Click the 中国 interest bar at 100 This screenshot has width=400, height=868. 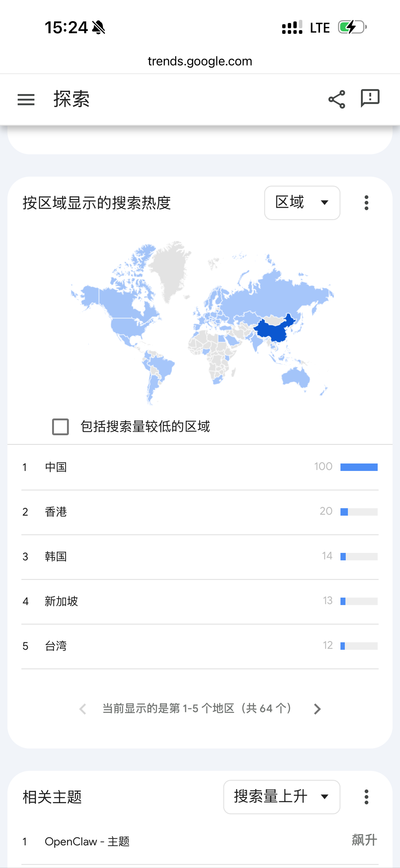coord(359,467)
